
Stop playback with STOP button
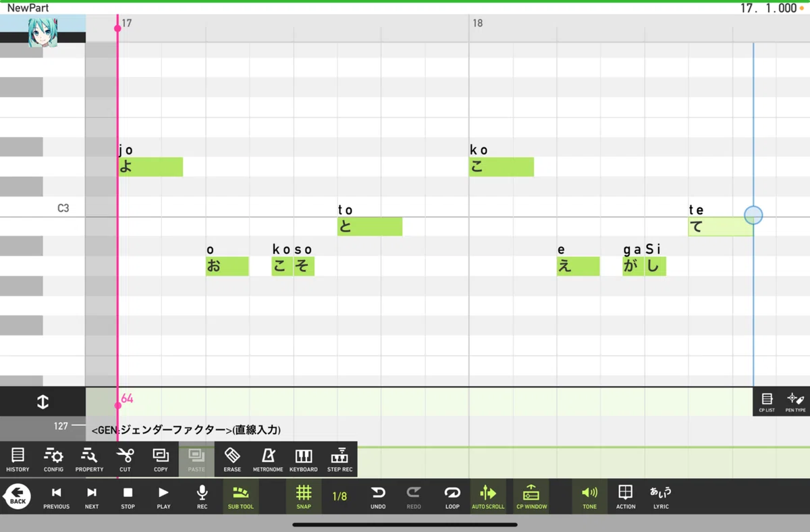point(128,497)
